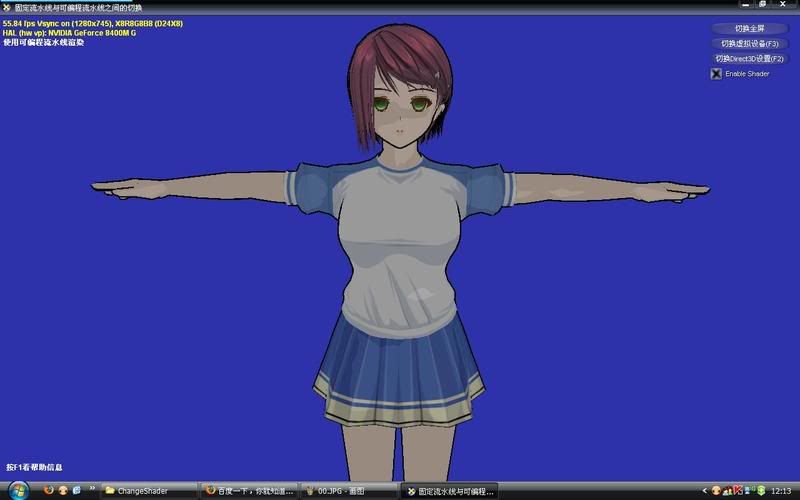This screenshot has height=500, width=800.
Task: Toggle the Enable Shader checkbox
Action: 716,74
